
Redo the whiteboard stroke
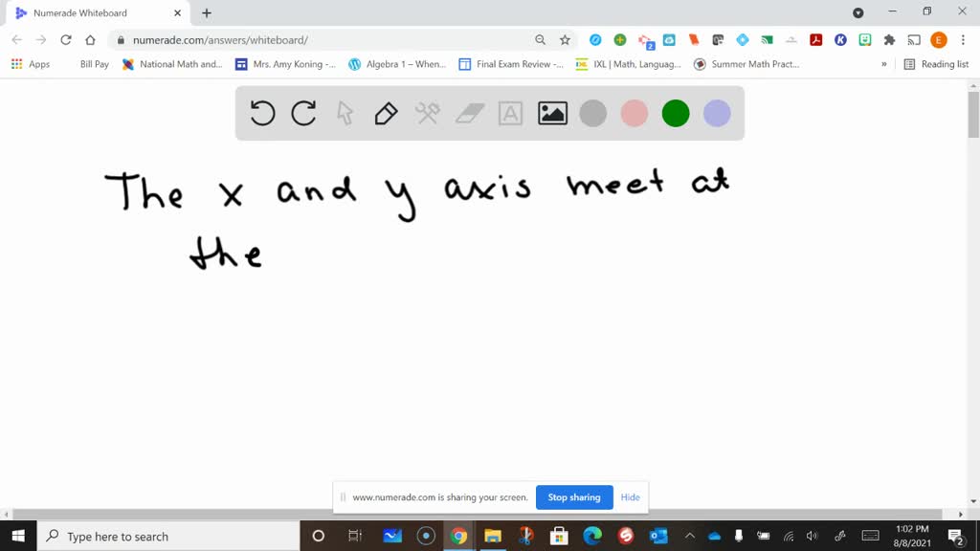coord(303,113)
